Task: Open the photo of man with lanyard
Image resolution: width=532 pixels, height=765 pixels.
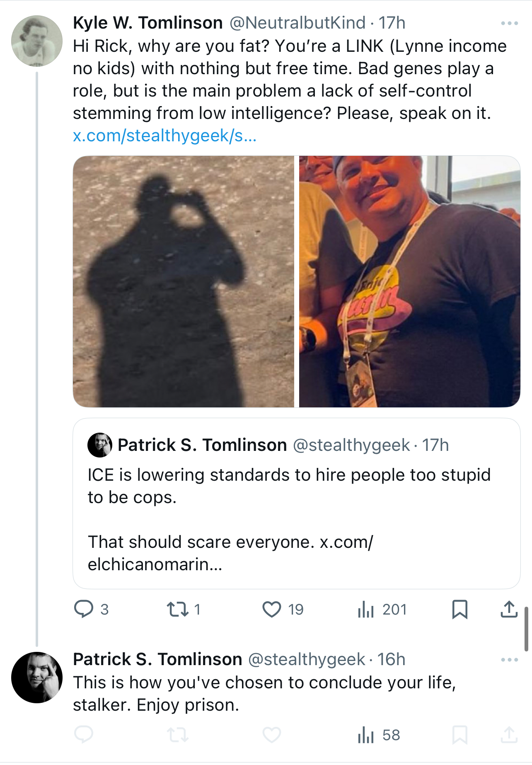Action: 410,281
